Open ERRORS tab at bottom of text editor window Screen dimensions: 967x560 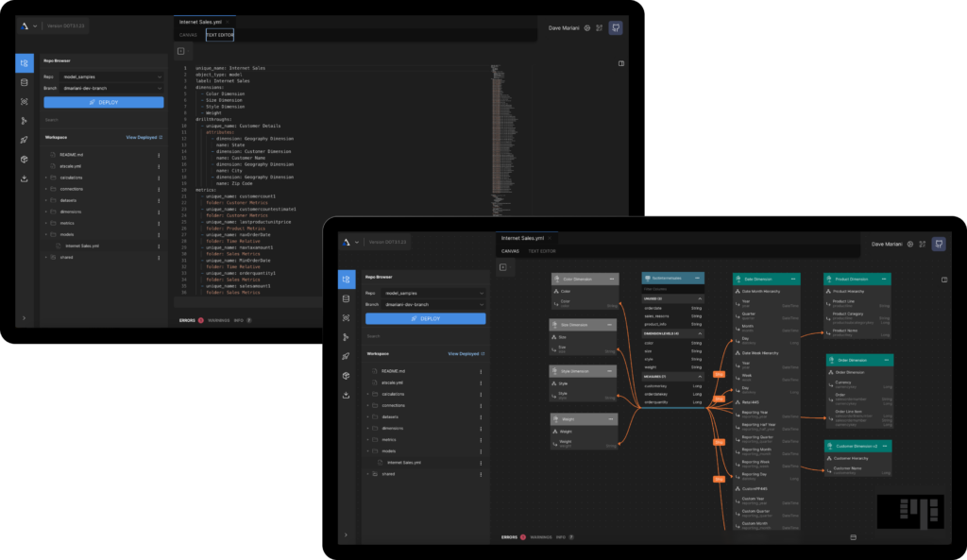pos(188,320)
